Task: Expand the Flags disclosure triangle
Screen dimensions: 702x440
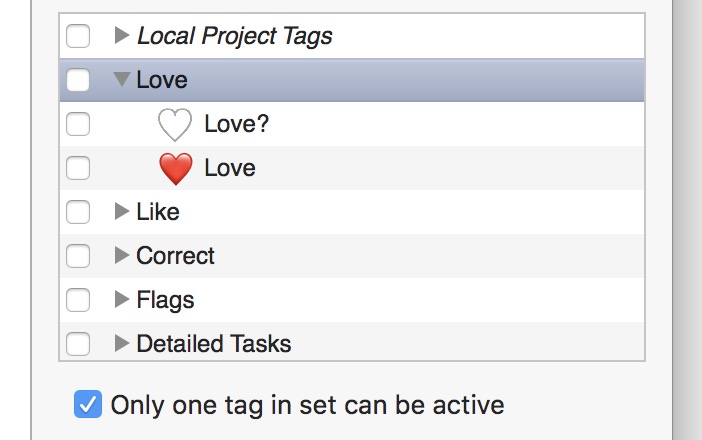Action: click(122, 299)
